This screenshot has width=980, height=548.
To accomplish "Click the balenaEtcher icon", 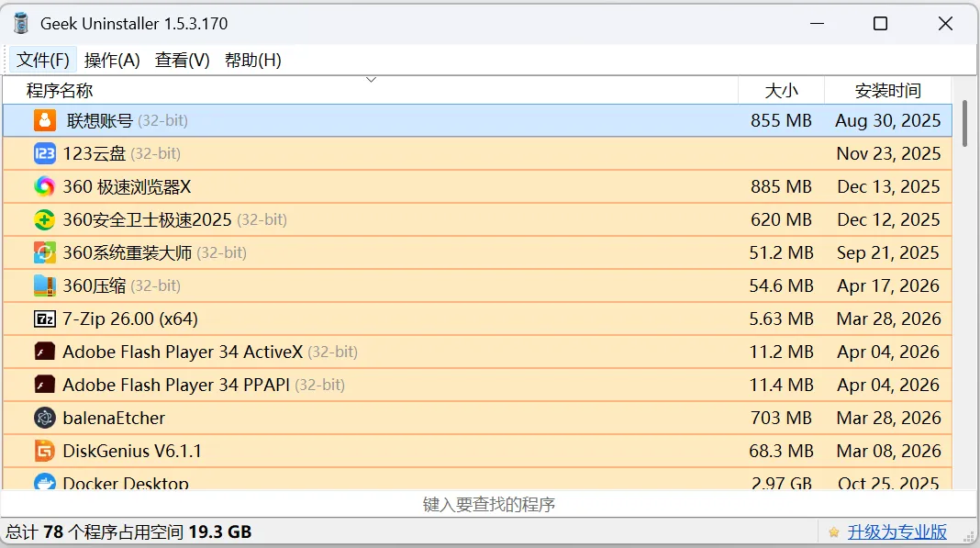I will [x=44, y=418].
